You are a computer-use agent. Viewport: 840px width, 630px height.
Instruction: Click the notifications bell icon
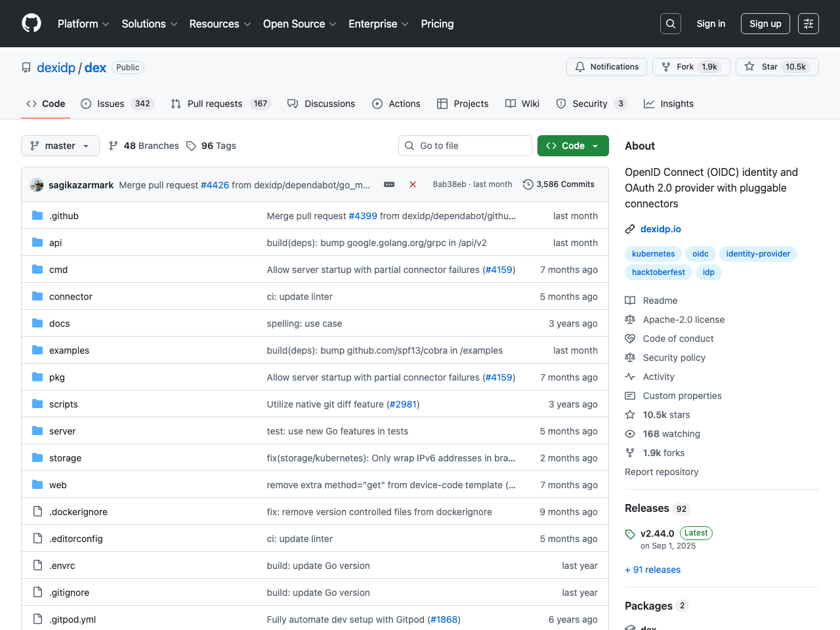tap(580, 66)
